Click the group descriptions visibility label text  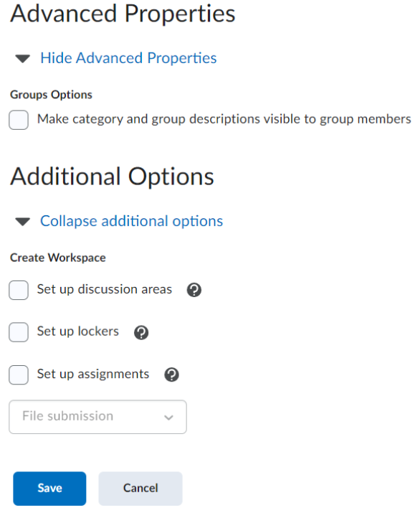coord(224,119)
